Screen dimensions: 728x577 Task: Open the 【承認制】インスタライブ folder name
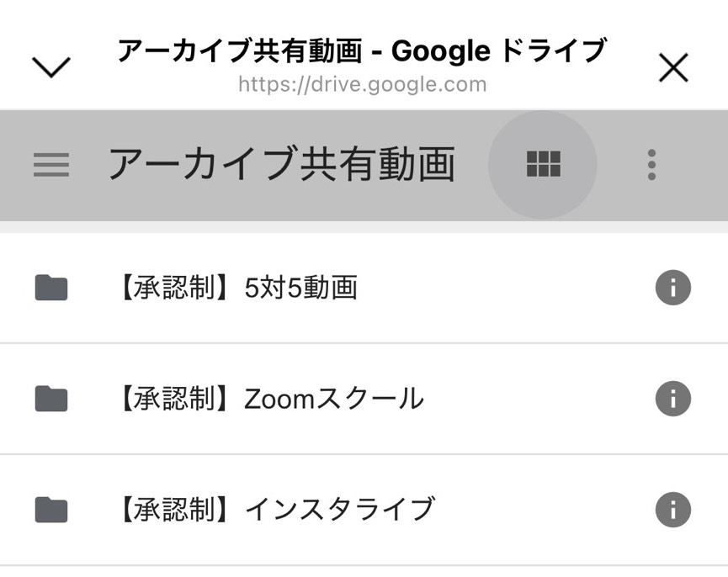pyautogui.click(x=273, y=510)
